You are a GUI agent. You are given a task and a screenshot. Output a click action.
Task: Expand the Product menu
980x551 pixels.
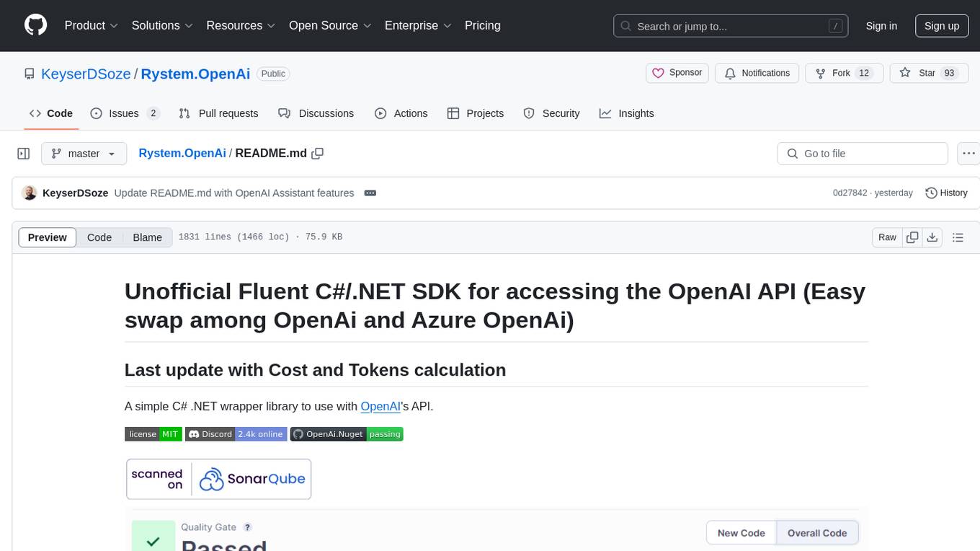(92, 25)
